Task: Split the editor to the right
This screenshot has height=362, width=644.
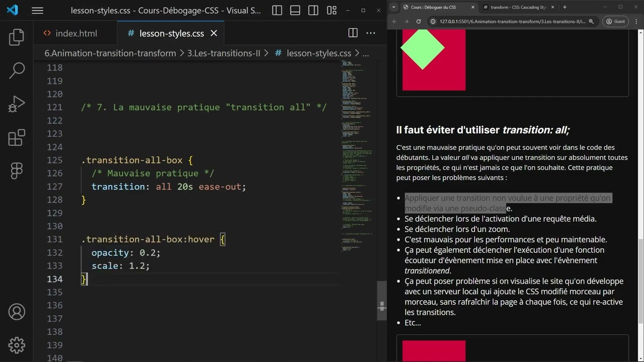Action: [x=353, y=33]
